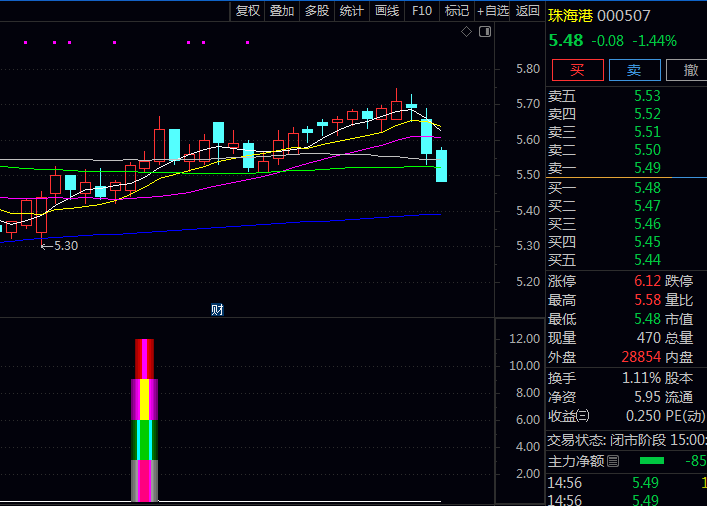Click the red 买 buy button
Image resolution: width=707 pixels, height=506 pixels.
coord(578,70)
